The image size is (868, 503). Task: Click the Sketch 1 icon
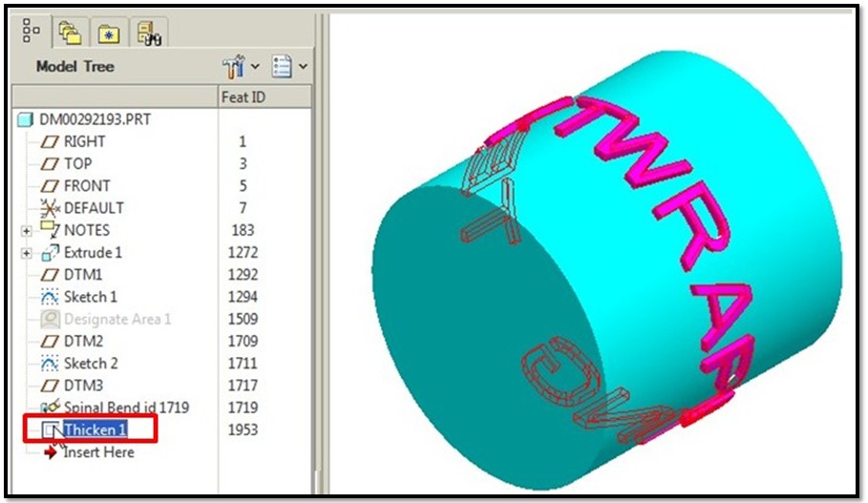50,297
